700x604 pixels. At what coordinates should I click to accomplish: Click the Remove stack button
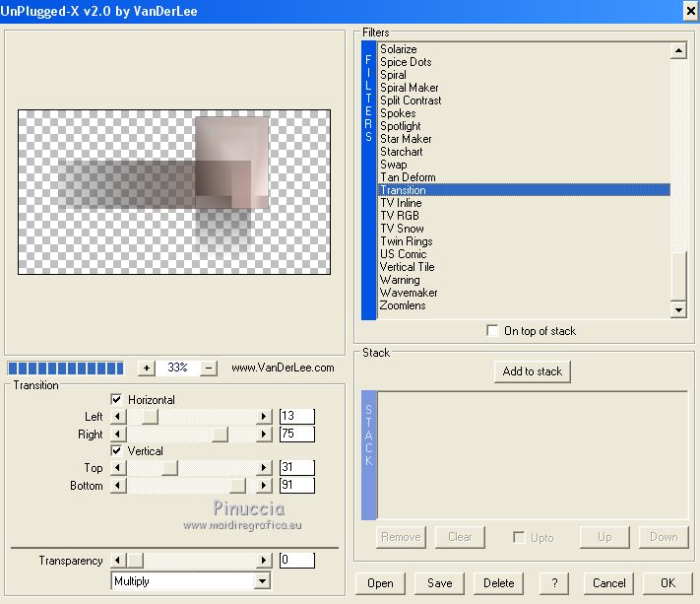point(401,537)
